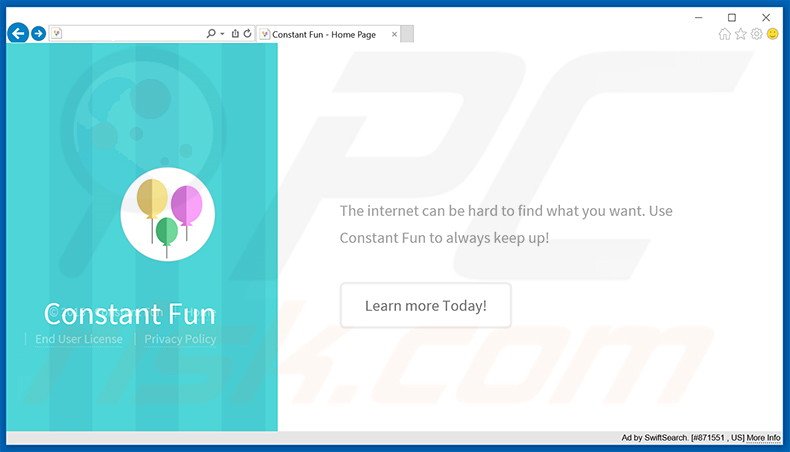Viewport: 790px width, 452px height.
Task: Open the End User License link
Action: (x=79, y=339)
